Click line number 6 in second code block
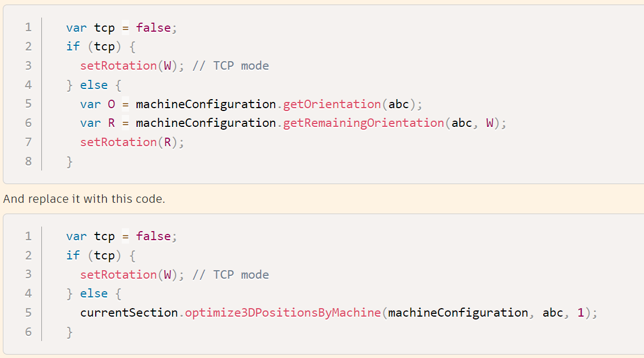 coord(28,331)
